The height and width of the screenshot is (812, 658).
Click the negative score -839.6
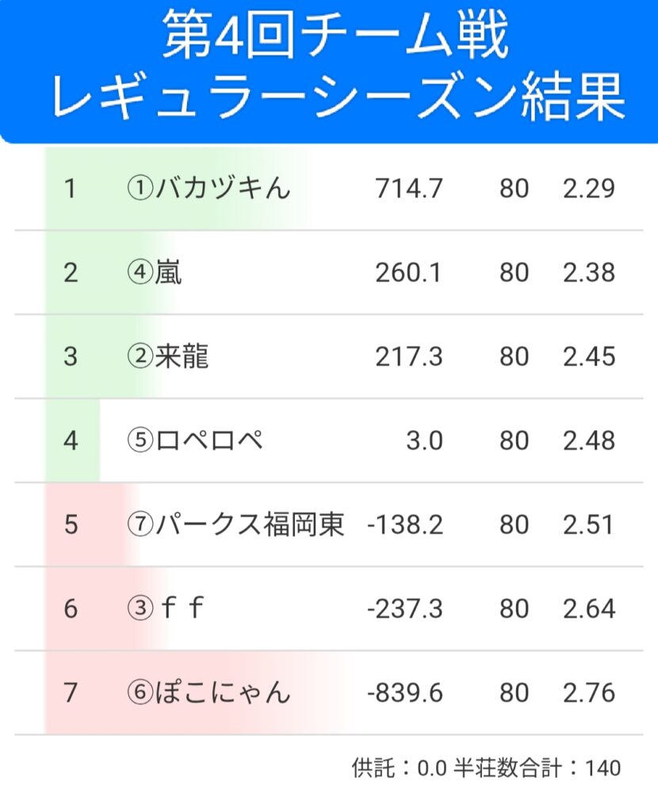(405, 693)
